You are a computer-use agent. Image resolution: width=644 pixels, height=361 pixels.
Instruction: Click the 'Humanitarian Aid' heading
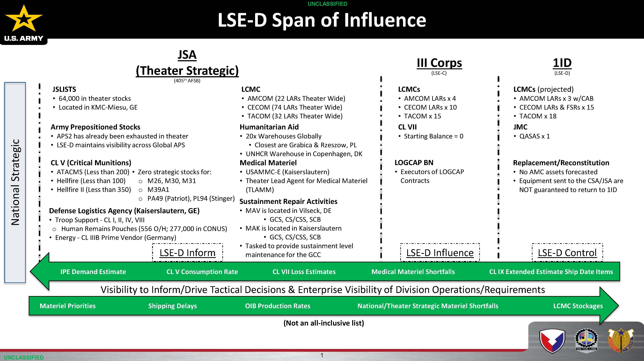269,127
